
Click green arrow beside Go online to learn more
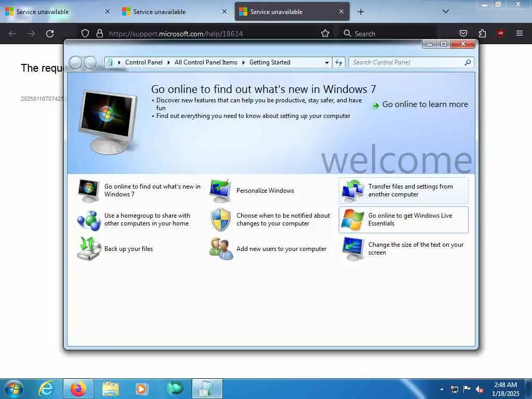tap(376, 105)
